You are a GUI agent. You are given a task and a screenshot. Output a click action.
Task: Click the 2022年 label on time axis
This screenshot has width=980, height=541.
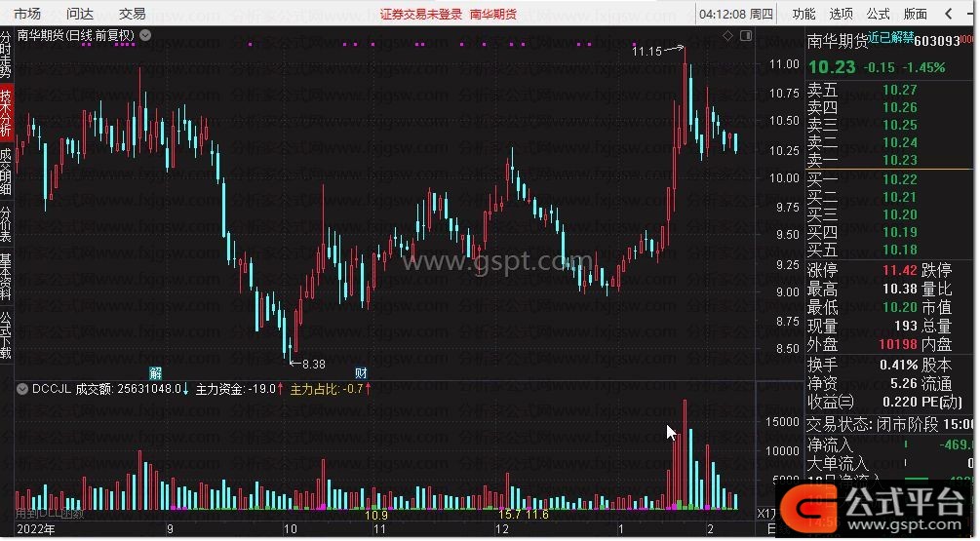(x=36, y=529)
